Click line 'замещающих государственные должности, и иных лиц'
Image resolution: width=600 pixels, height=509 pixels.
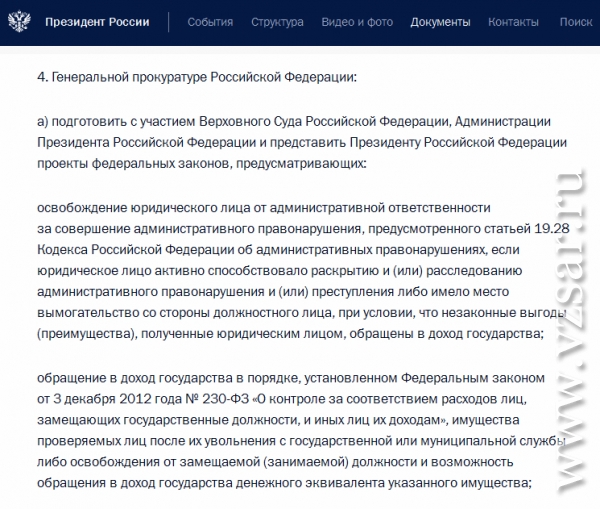[278, 420]
